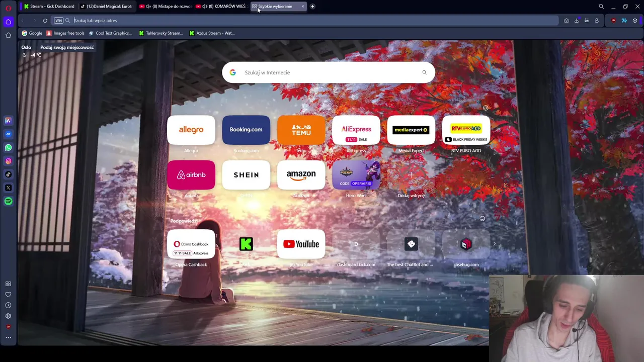Open X (Twitter) in the sidebar
The image size is (644, 362).
(x=8, y=188)
